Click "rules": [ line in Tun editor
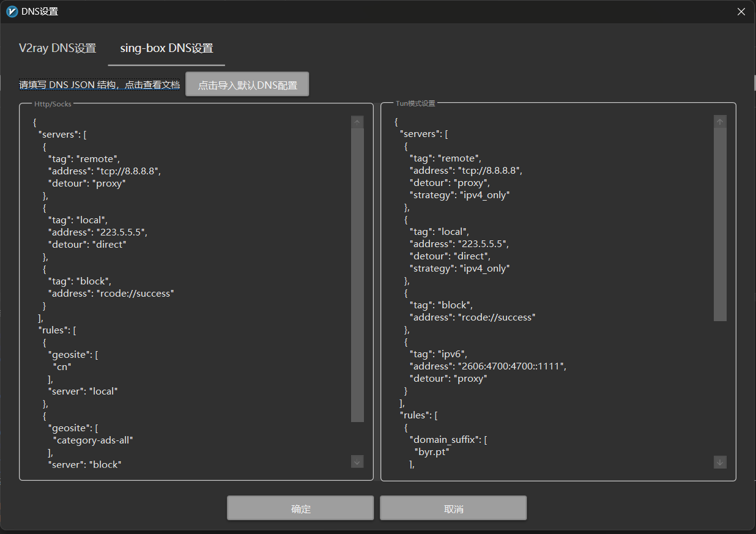The width and height of the screenshot is (756, 534). pos(418,415)
